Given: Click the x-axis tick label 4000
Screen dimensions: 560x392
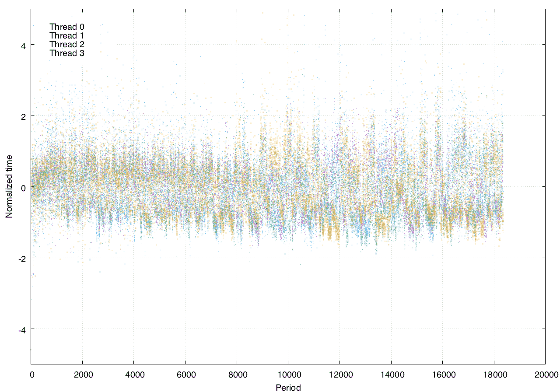Looking at the screenshot, I should (134, 374).
